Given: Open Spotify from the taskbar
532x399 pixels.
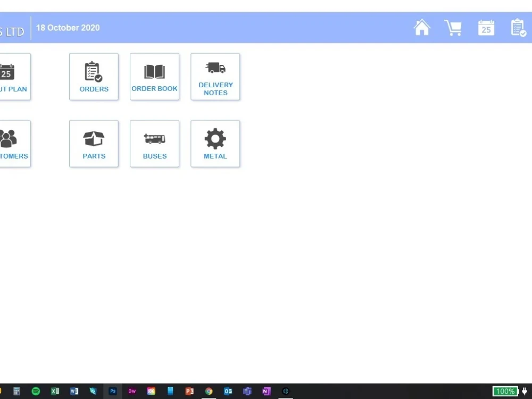Looking at the screenshot, I should pos(36,391).
